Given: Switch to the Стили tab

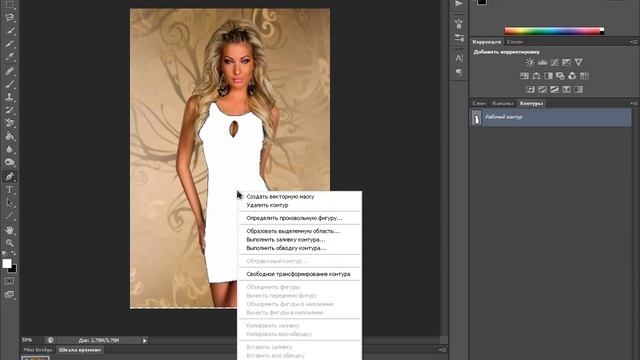Looking at the screenshot, I should pos(515,42).
